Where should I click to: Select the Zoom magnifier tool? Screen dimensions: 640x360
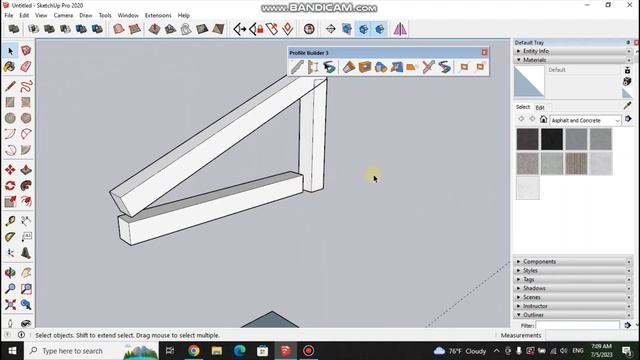click(10, 289)
